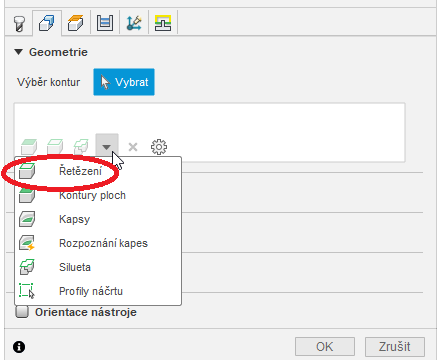Click the info icon at the bottom left
The width and height of the screenshot is (437, 360).
click(19, 347)
